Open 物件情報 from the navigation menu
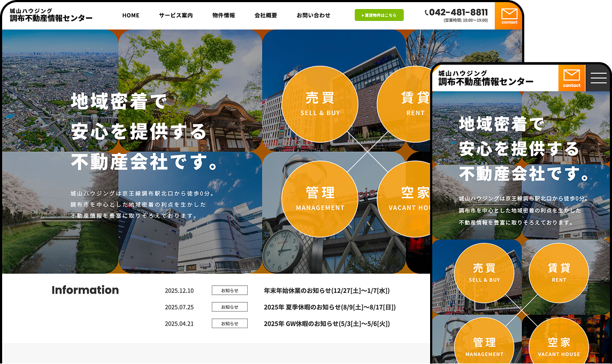 tap(223, 16)
